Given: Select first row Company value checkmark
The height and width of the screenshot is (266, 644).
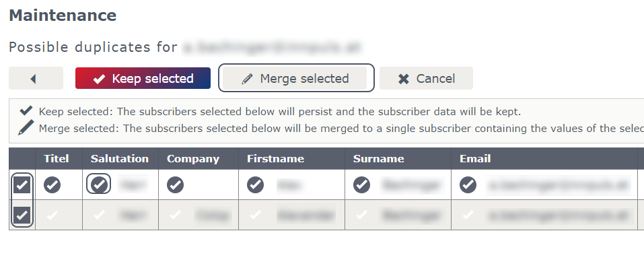Looking at the screenshot, I should point(176,185).
